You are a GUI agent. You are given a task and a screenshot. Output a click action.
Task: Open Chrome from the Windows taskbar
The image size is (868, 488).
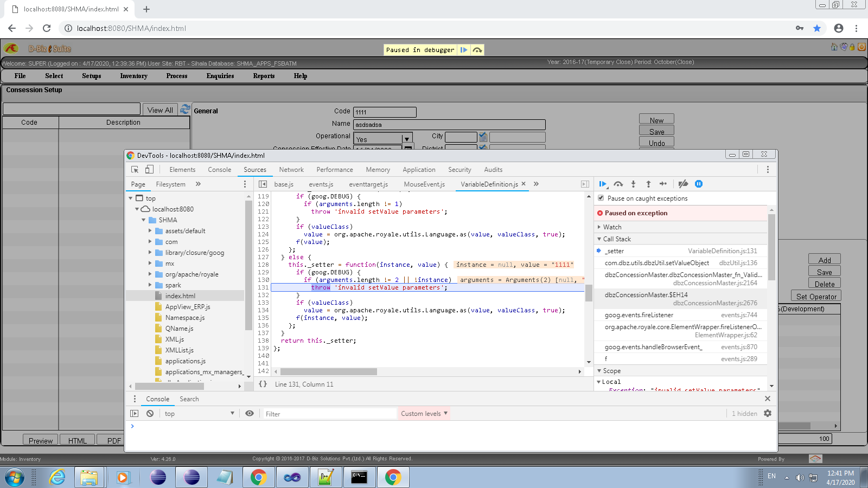[x=259, y=477]
